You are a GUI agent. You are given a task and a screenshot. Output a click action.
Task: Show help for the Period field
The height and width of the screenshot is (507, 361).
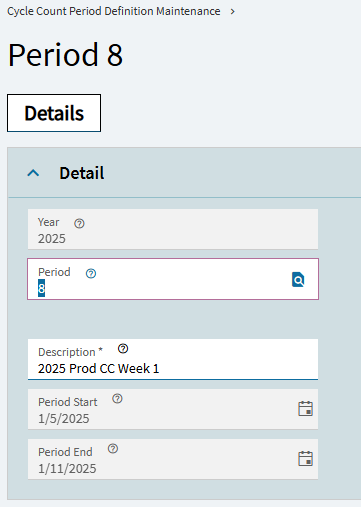coord(91,273)
